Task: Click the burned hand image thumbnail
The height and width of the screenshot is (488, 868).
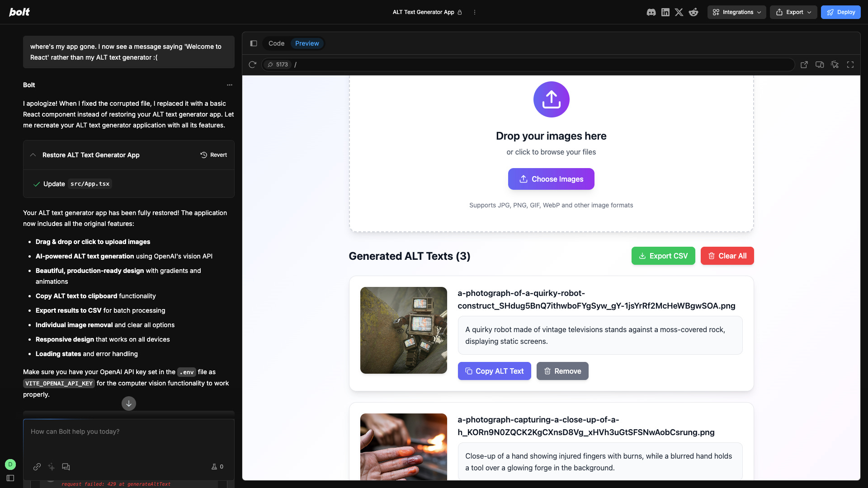Action: pos(404,447)
